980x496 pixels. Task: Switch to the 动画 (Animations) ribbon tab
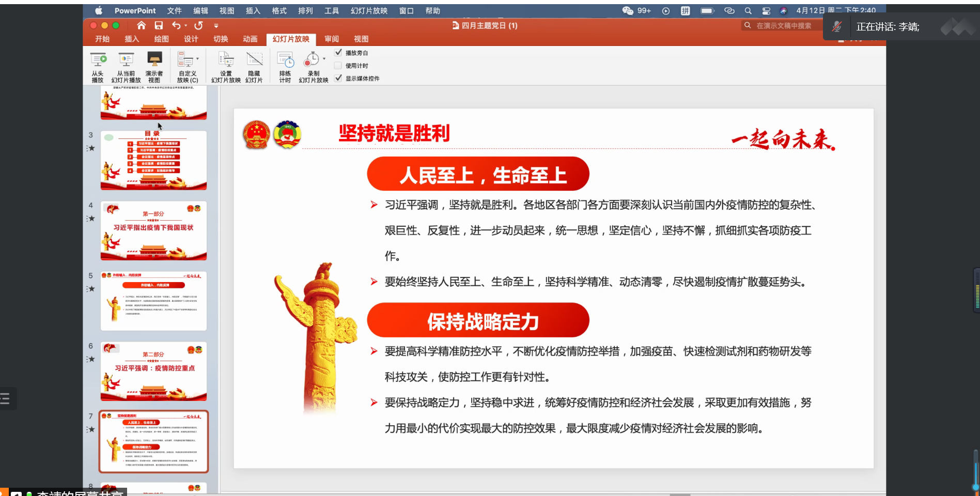pos(250,39)
